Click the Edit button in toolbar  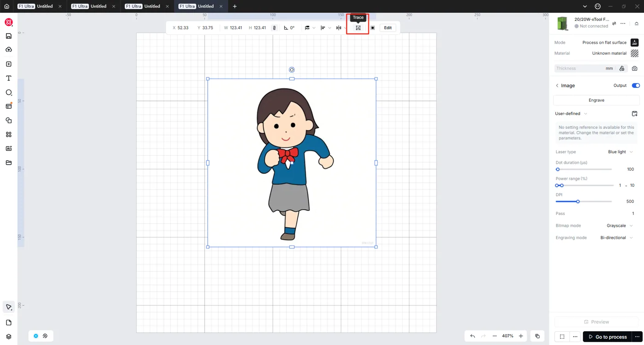click(x=388, y=28)
